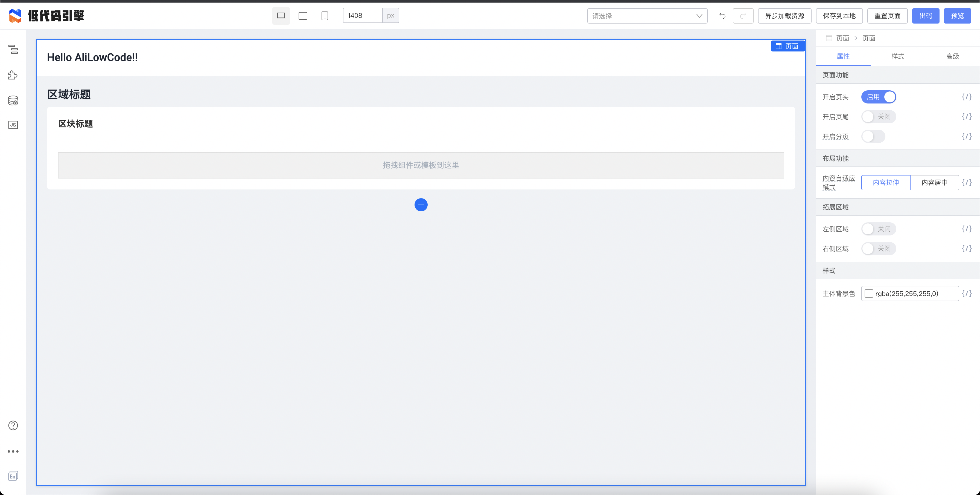Select 内容居中 layout mode
The height and width of the screenshot is (495, 980).
click(934, 182)
